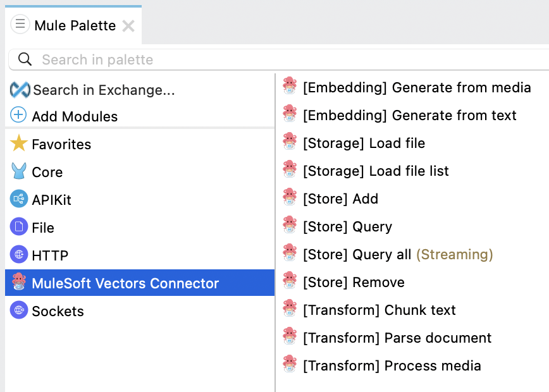Click the Sockets module icon
This screenshot has height=392, width=549.
(x=19, y=310)
